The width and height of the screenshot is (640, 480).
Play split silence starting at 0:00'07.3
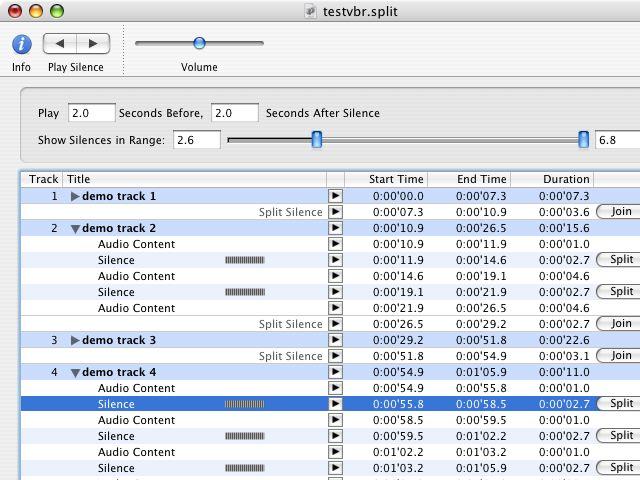click(335, 212)
